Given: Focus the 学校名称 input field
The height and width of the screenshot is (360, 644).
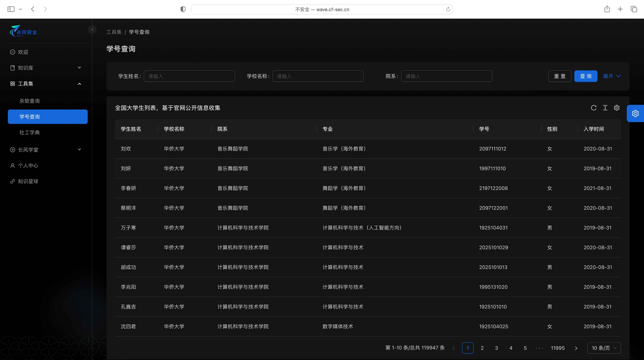Looking at the screenshot, I should (x=318, y=76).
